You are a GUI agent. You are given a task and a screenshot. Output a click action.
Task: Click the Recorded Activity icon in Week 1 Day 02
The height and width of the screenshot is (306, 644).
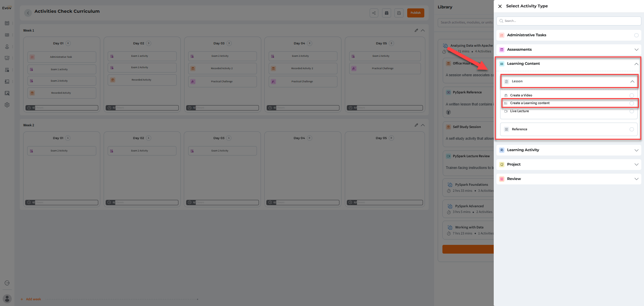click(113, 80)
